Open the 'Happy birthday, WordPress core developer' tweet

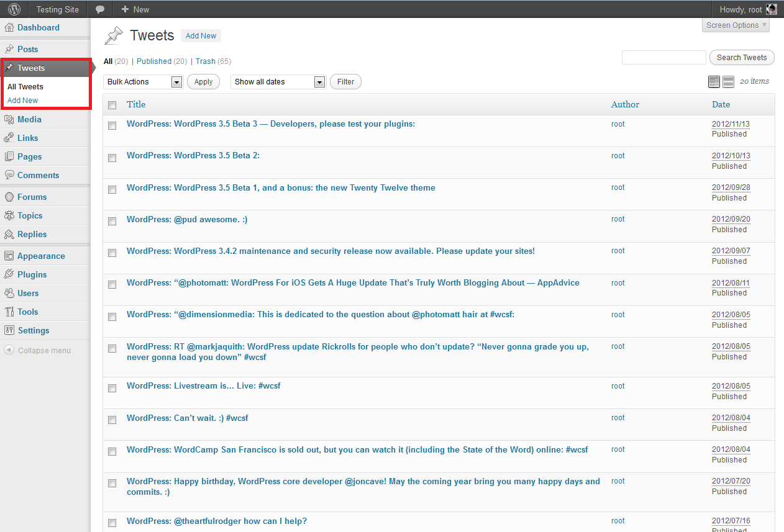tap(363, 487)
